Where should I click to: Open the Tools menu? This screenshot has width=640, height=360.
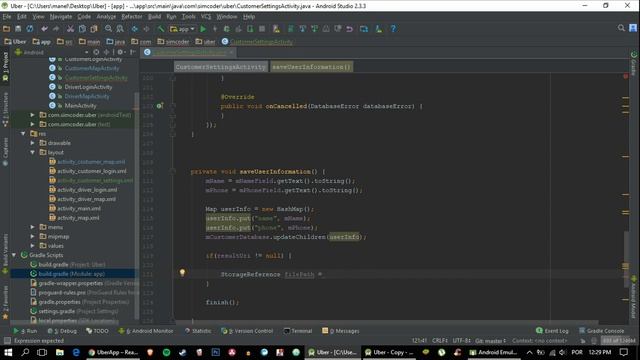point(188,17)
